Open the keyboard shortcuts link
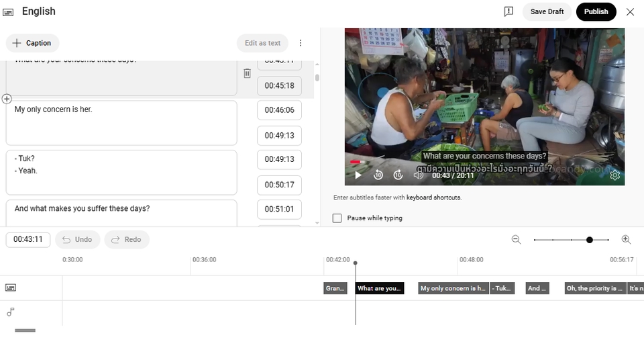This screenshot has width=644, height=350. coord(434,198)
